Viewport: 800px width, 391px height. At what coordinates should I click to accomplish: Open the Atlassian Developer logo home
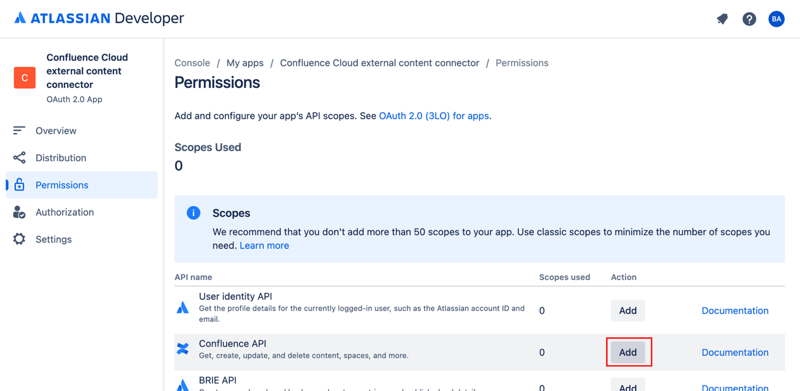pos(99,19)
